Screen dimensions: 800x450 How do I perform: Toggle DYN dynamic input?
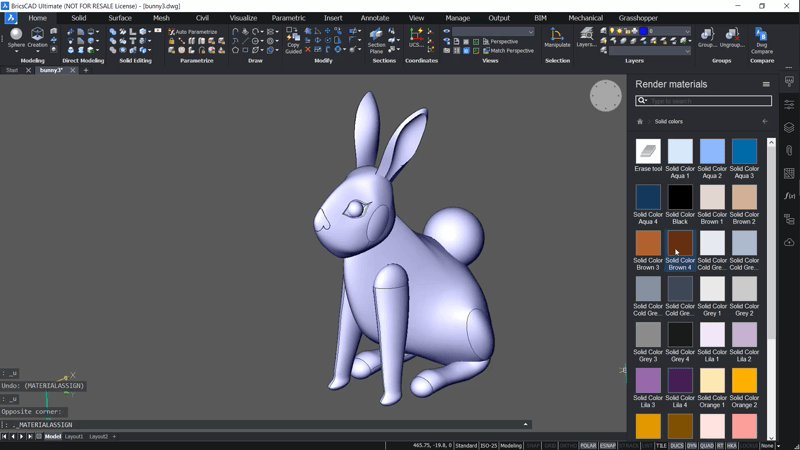tap(691, 445)
